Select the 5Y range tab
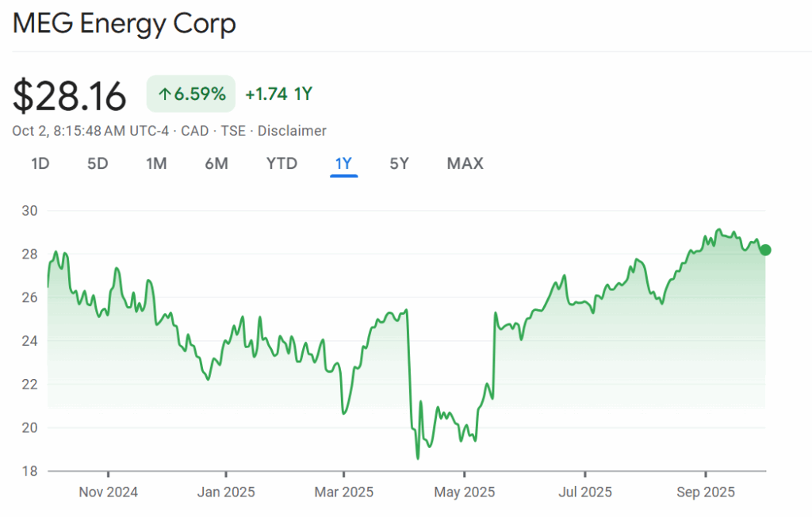812x517 pixels. click(x=400, y=163)
